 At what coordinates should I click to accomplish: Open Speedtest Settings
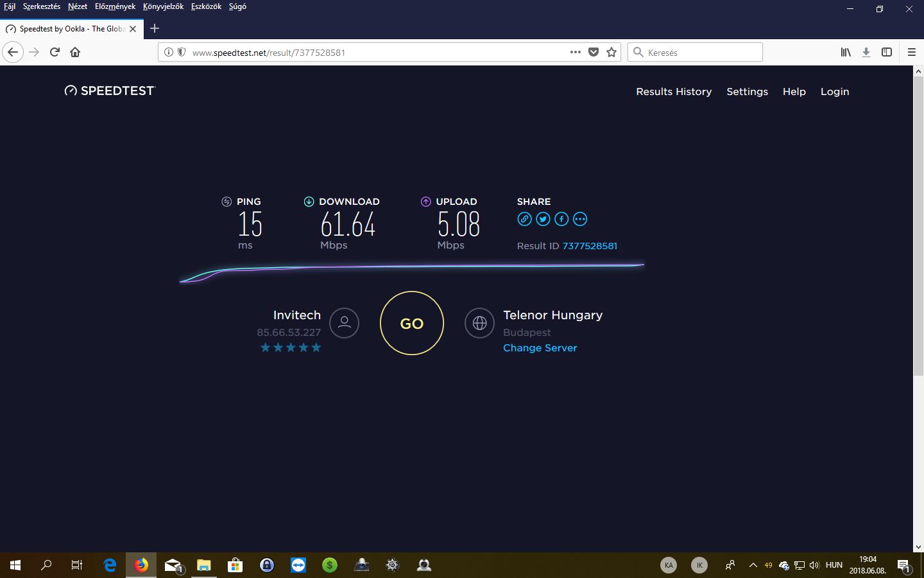point(747,91)
